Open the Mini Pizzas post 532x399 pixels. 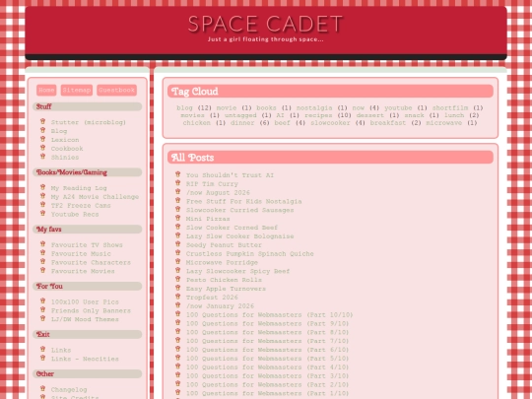(x=208, y=219)
